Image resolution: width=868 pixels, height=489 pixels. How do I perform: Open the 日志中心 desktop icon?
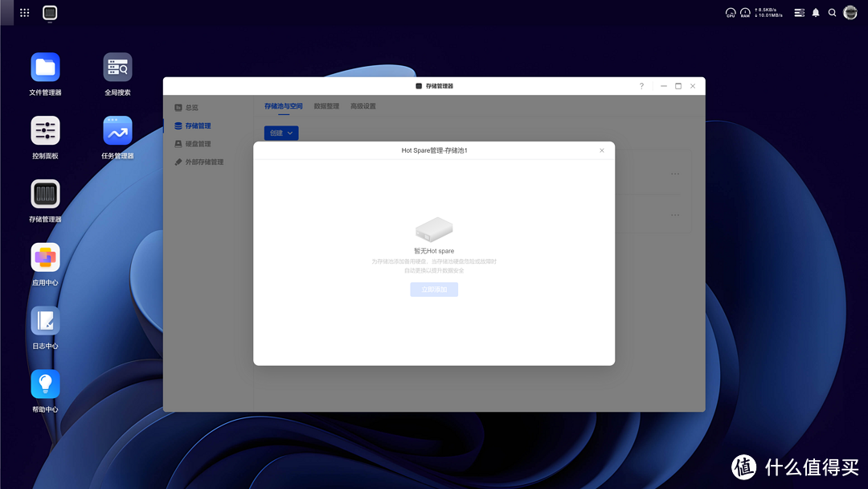45,321
